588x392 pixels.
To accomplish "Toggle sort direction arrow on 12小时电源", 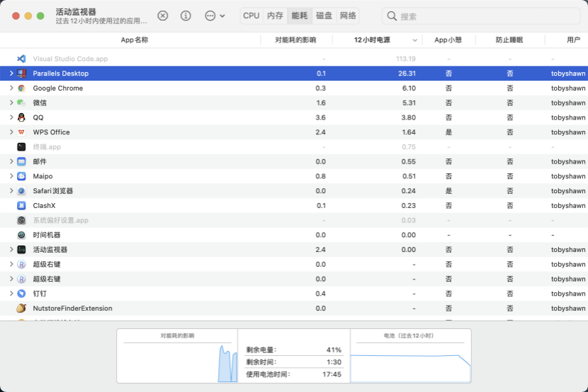I will pyautogui.click(x=414, y=40).
